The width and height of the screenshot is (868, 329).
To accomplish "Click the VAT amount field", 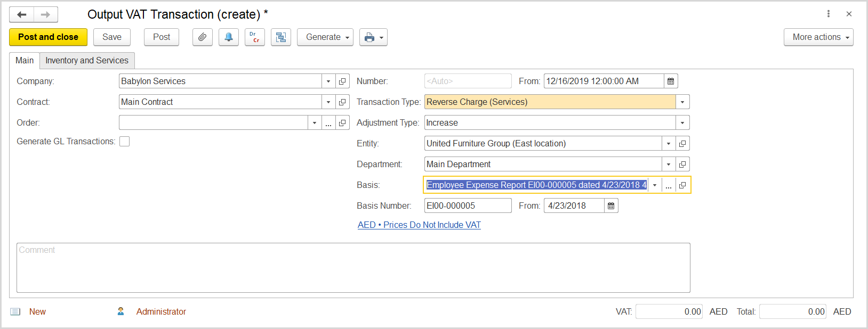I will click(x=669, y=312).
